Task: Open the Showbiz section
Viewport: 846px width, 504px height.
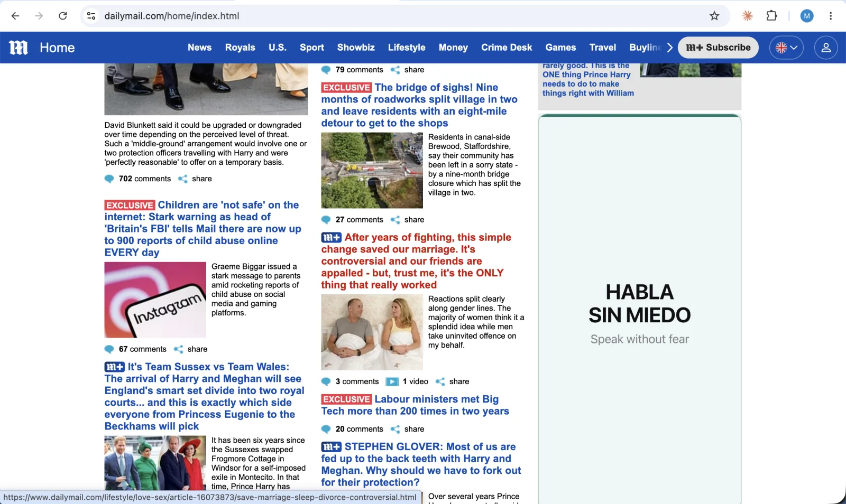Action: pos(356,48)
